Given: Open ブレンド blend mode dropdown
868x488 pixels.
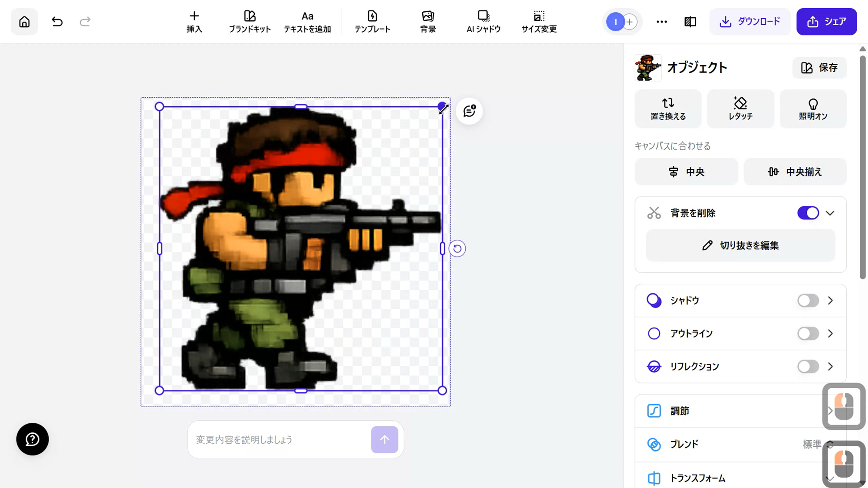Looking at the screenshot, I should (x=740, y=444).
